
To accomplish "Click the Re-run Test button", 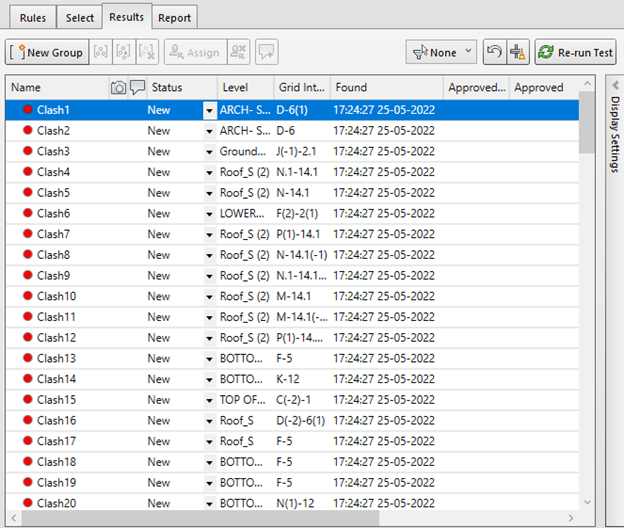I will pos(575,52).
